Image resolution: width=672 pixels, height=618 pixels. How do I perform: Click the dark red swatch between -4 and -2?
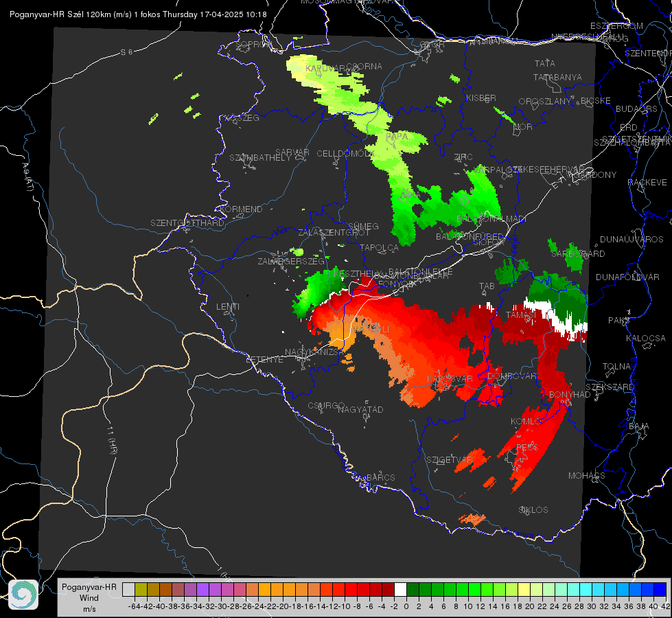click(388, 590)
